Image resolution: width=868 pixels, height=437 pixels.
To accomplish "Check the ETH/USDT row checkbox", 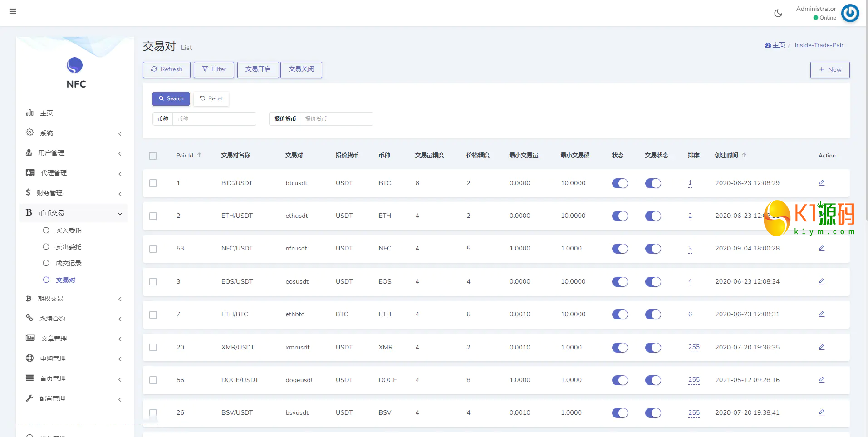I will coord(153,216).
